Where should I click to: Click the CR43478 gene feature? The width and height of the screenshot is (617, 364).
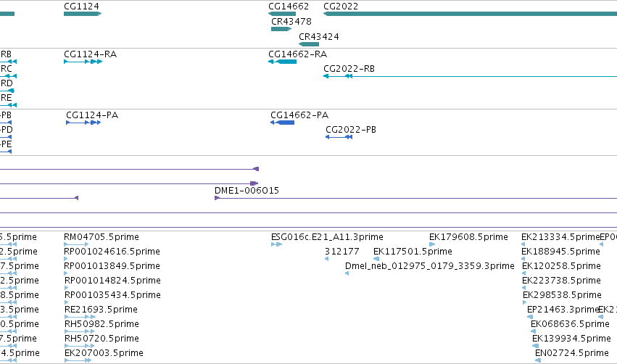281,29
